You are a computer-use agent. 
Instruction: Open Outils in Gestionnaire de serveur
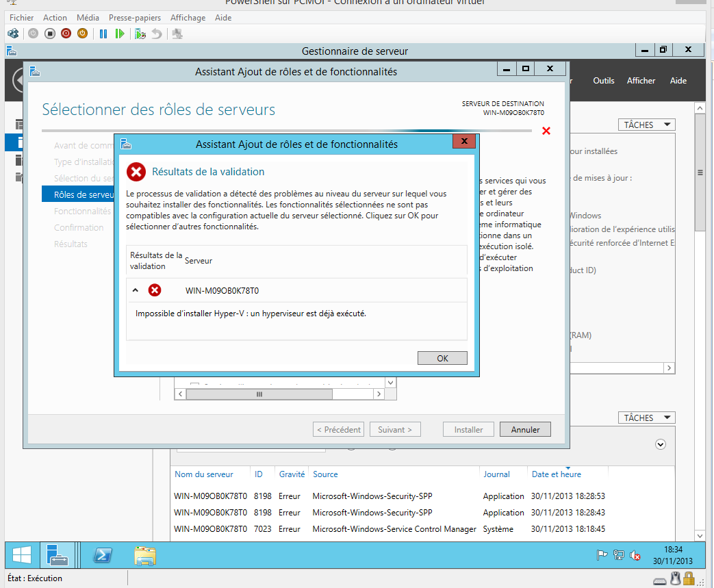coord(604,81)
